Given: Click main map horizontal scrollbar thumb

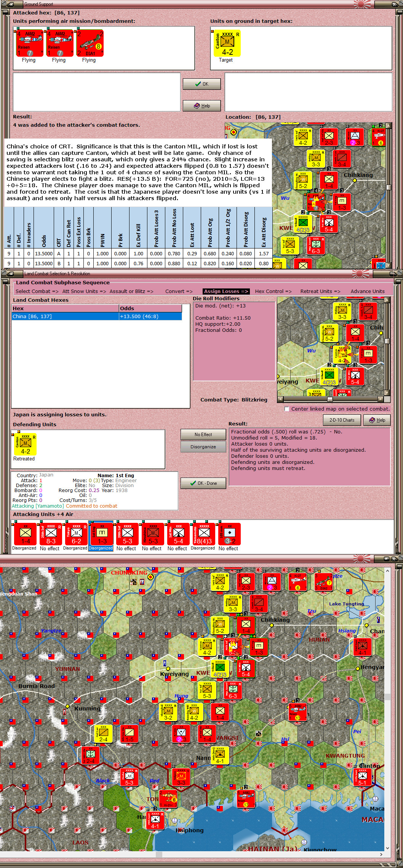Looking at the screenshot, I should point(159,854).
